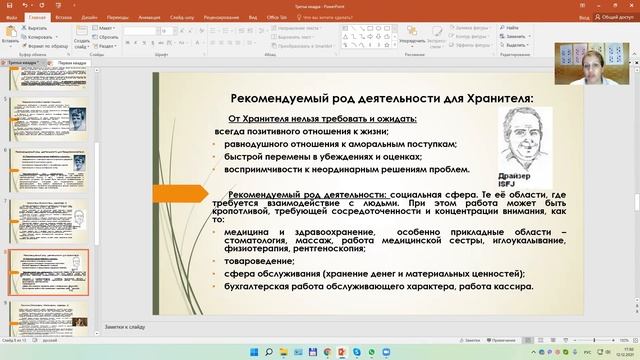640x360 pixels.
Task: Open taskbar search with the magnifier icon
Action: pos(269,352)
